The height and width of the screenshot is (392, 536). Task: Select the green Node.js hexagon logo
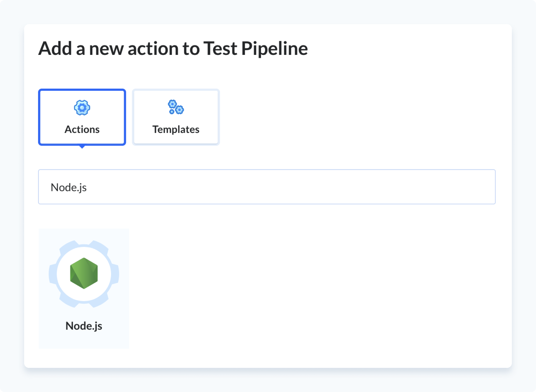[84, 274]
